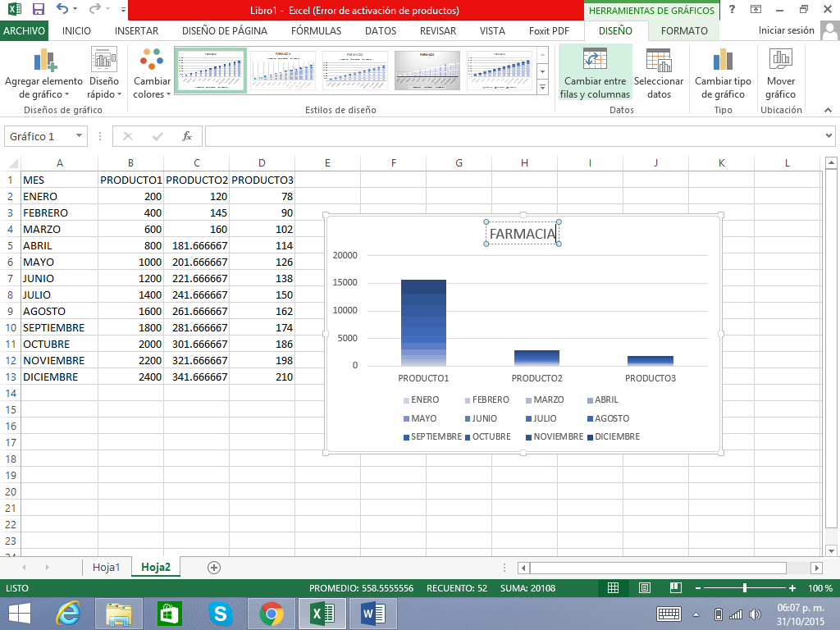Expand the chart styles gallery
The height and width of the screenshot is (630, 840).
(x=542, y=86)
